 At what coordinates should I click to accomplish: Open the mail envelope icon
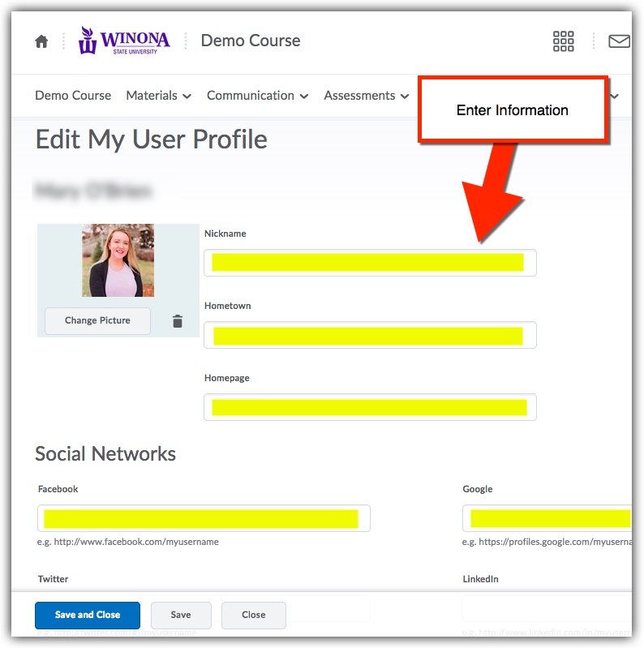pyautogui.click(x=619, y=41)
